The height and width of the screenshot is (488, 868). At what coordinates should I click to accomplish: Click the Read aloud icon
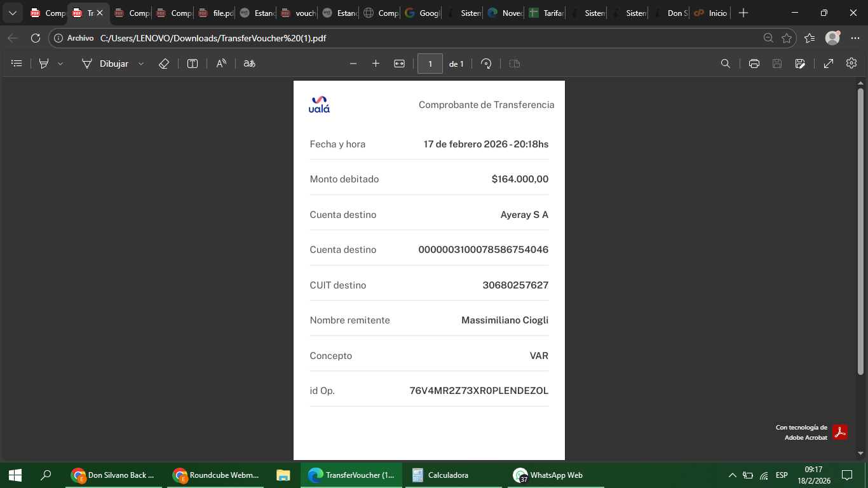[x=221, y=64]
